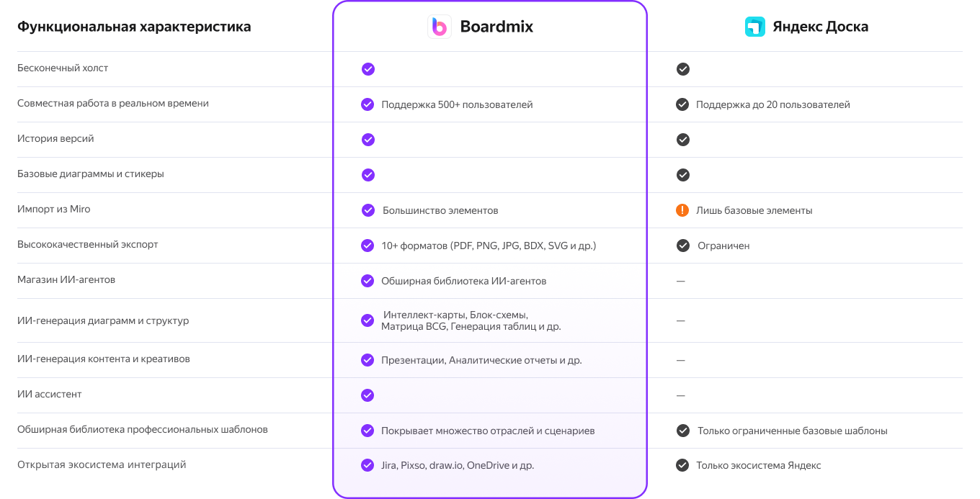Click the Высококачественный экспорт row label
Viewport: 980px width, 499px height.
click(x=87, y=244)
